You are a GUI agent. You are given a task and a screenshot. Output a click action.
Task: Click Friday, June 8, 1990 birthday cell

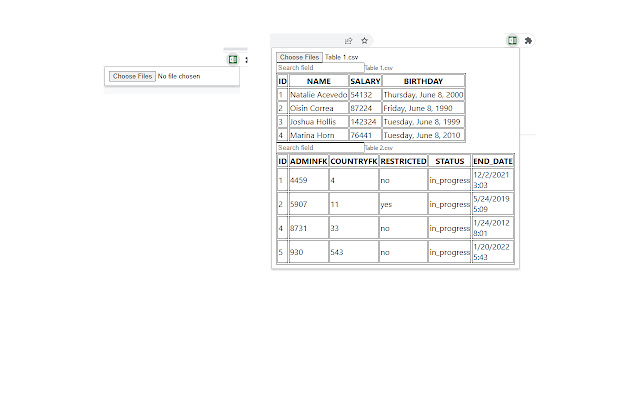[423, 108]
